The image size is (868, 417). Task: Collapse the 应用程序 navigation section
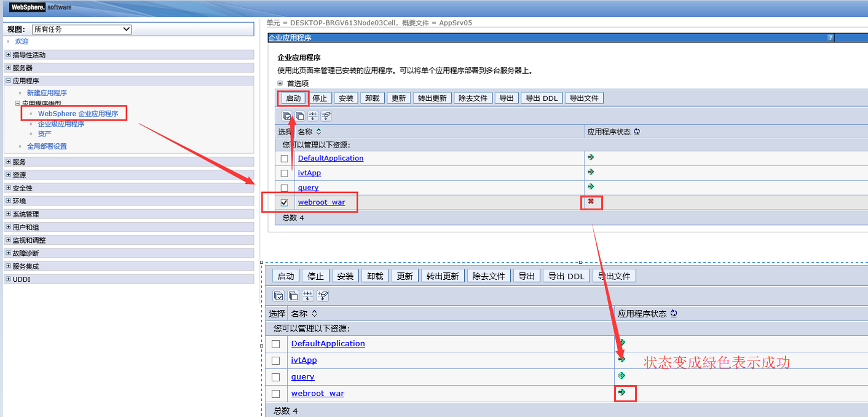(9, 81)
